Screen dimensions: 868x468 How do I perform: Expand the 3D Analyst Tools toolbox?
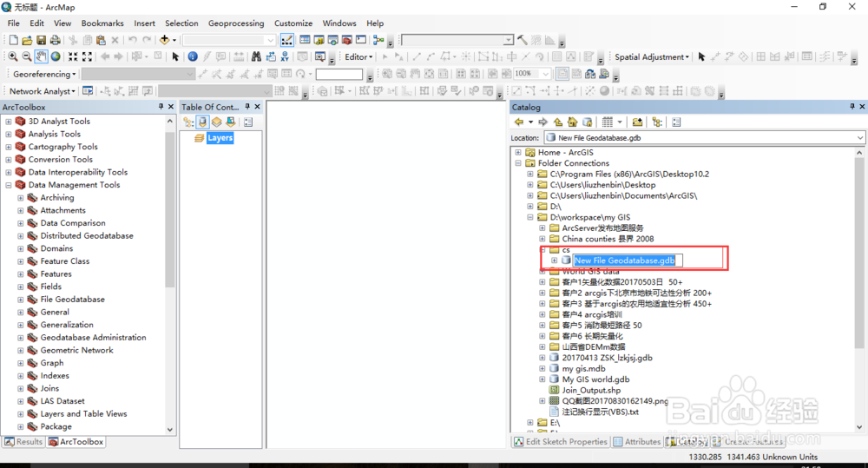(9, 121)
